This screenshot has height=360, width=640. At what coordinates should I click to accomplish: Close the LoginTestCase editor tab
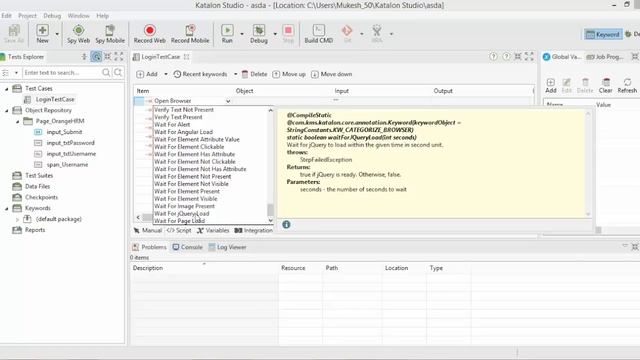tap(187, 57)
